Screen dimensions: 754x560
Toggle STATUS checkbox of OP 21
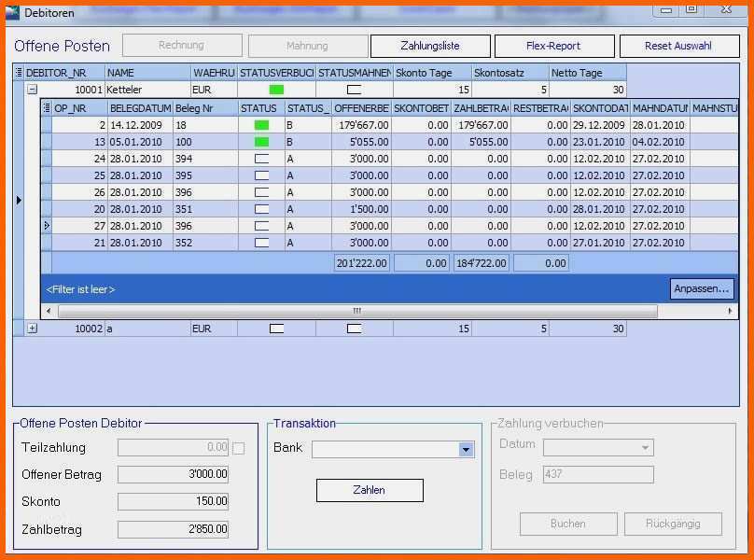click(x=261, y=243)
